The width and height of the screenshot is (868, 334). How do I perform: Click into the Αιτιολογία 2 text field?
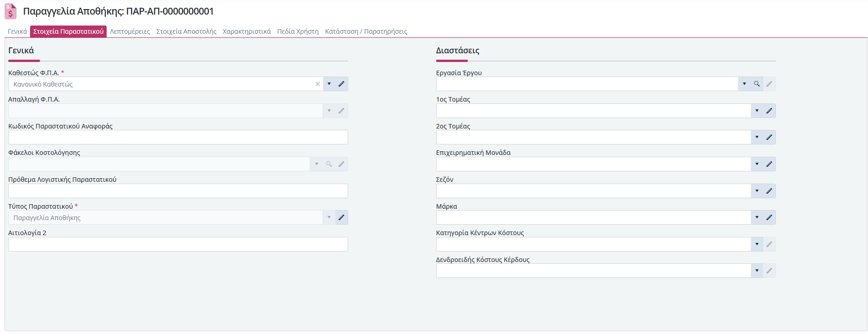(x=178, y=244)
